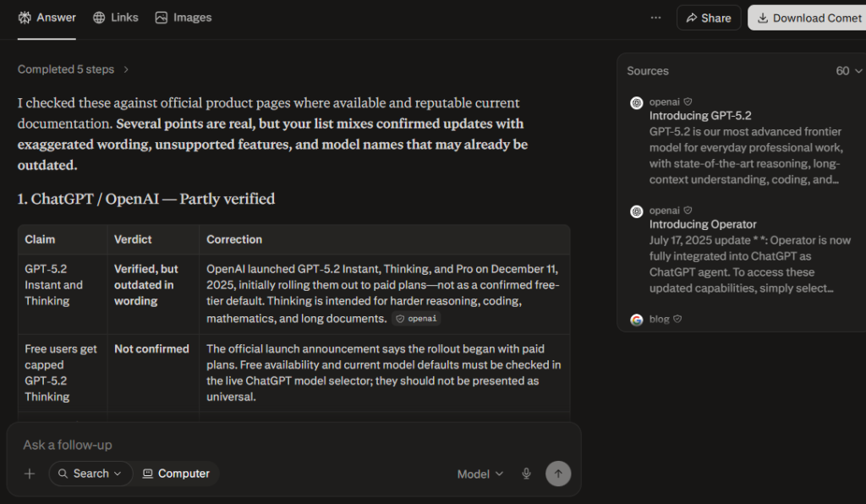Click the Google logo beside blog source
Screen dimensions: 866x504
point(637,320)
